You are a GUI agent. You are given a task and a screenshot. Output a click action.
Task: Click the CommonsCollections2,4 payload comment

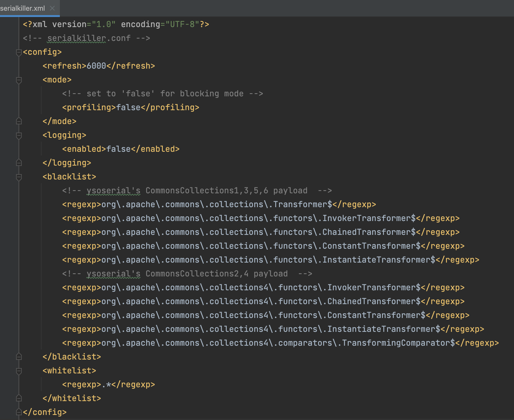[187, 274]
